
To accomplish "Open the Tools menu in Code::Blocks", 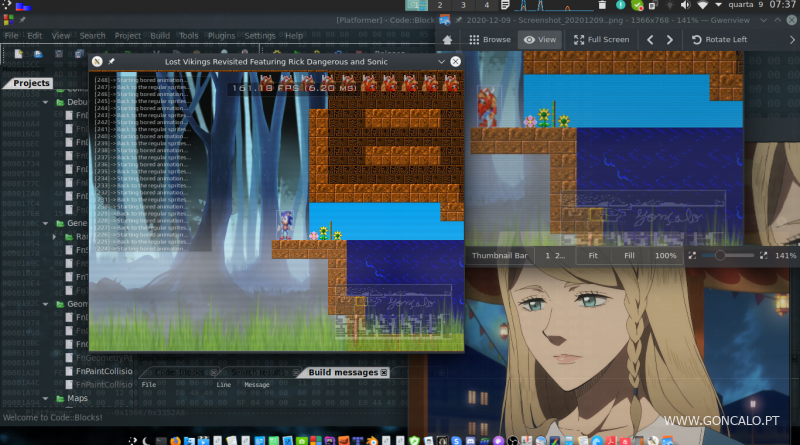I will [188, 36].
